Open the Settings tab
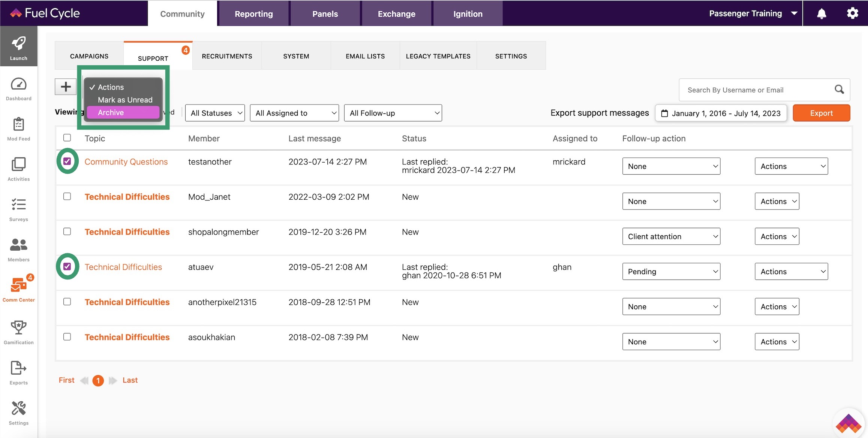 pyautogui.click(x=511, y=56)
